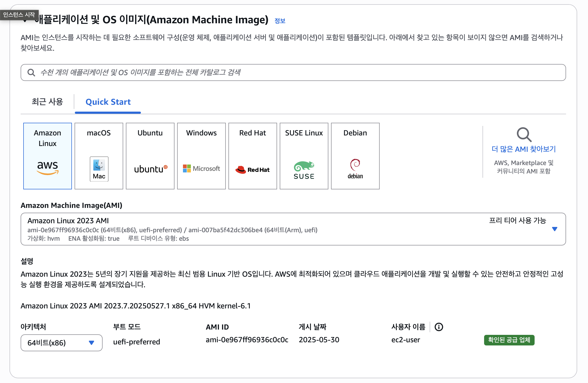Click the AMI catalog search input field
This screenshot has height=383, width=588.
click(x=293, y=72)
